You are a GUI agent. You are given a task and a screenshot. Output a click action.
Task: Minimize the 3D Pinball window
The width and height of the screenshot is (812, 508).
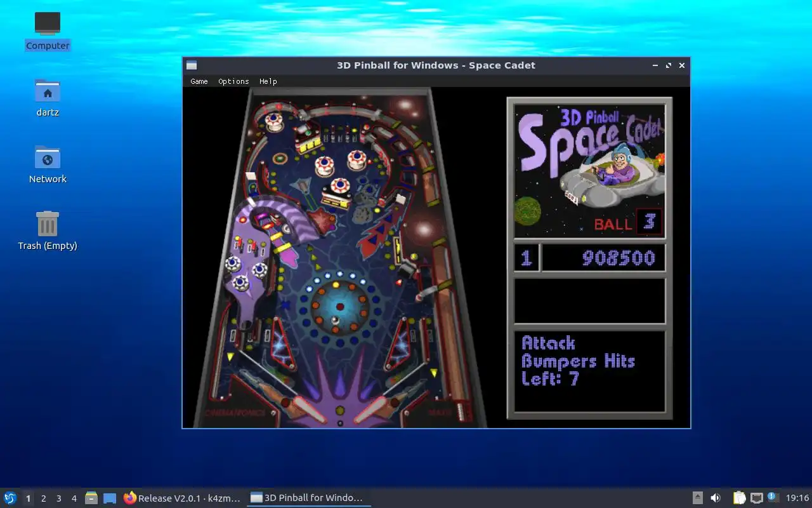[655, 65]
